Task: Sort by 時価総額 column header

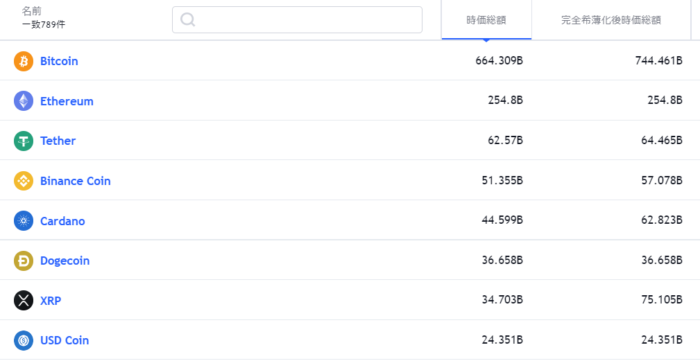Action: [x=486, y=20]
